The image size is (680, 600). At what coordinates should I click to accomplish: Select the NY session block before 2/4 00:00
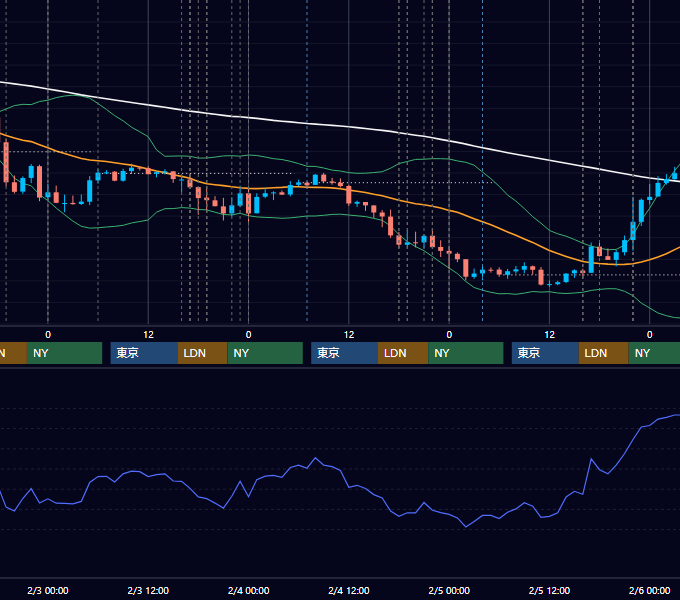[265, 353]
